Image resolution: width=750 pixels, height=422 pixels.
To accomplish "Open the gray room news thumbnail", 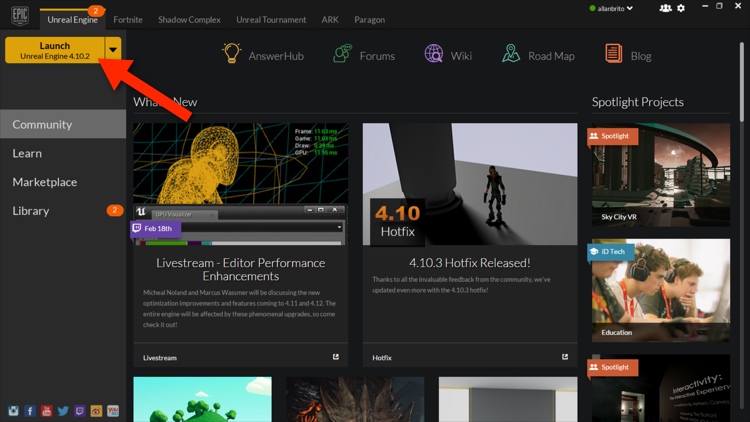I will pyautogui.click(x=508, y=399).
